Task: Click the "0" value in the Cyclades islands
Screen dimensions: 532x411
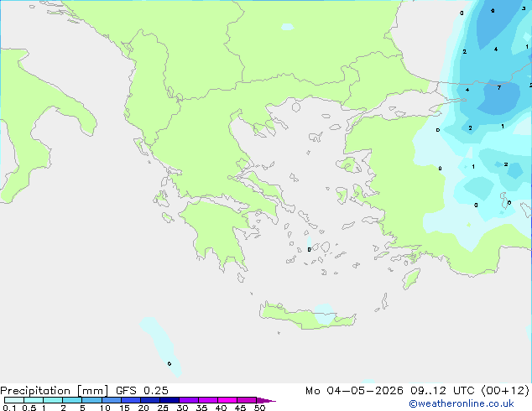Action: pos(309,250)
